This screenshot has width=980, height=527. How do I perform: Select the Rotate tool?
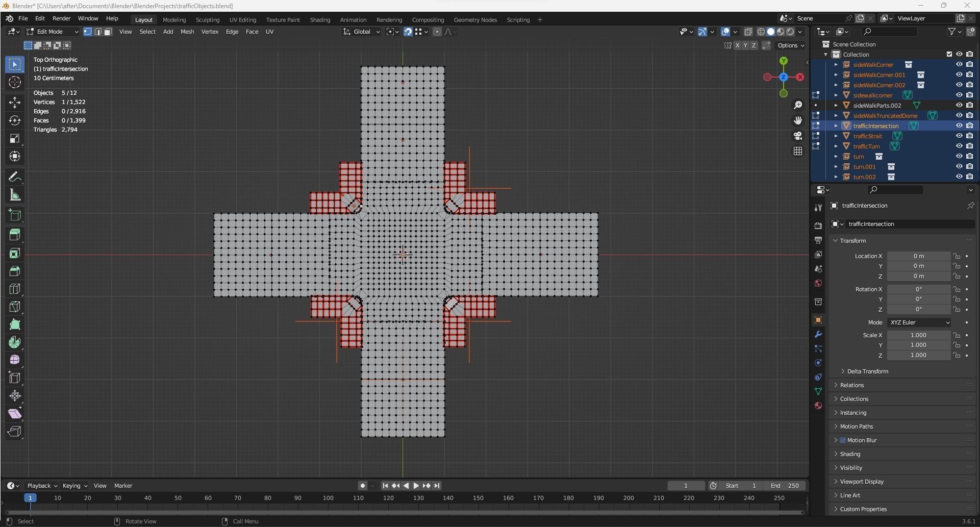tap(15, 120)
